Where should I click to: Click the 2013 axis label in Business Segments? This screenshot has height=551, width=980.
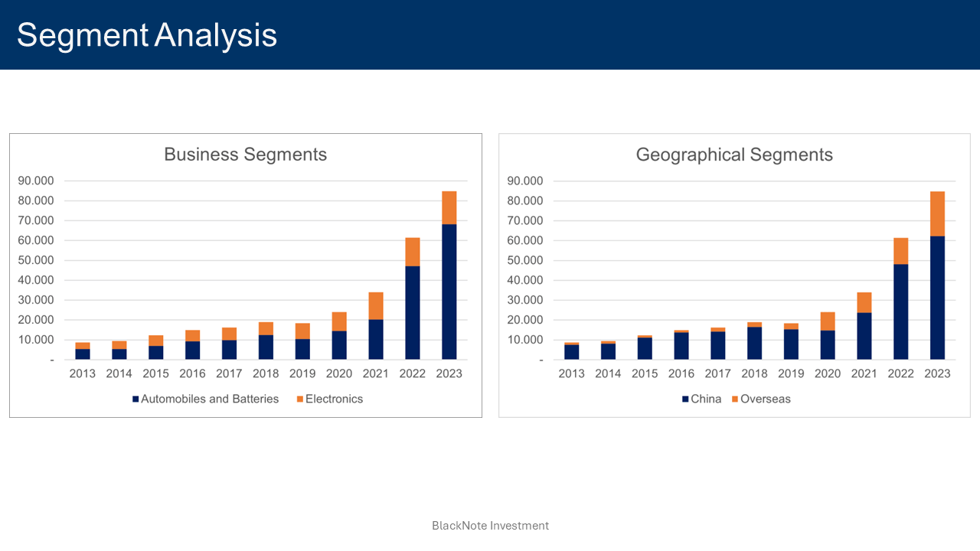click(x=82, y=373)
